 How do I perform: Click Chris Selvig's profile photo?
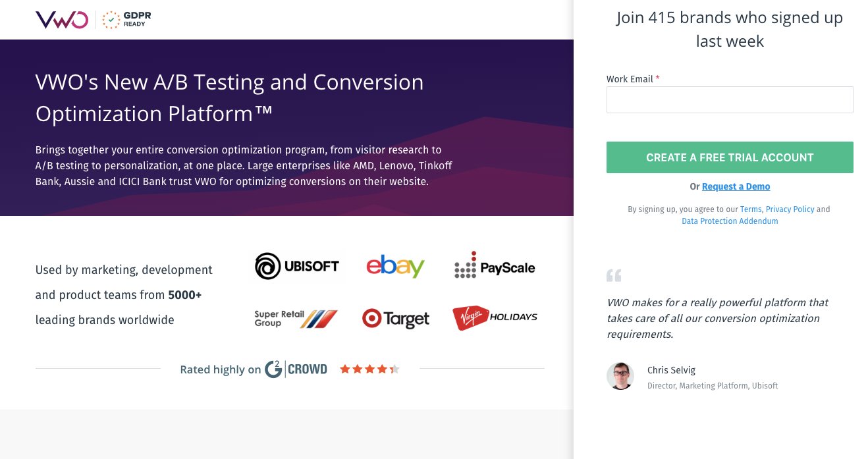(620, 376)
